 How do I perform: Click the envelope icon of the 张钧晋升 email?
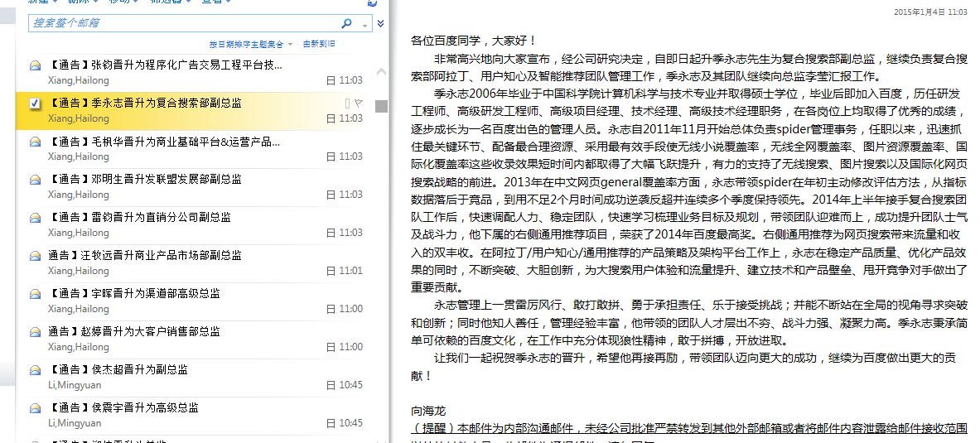pos(36,65)
